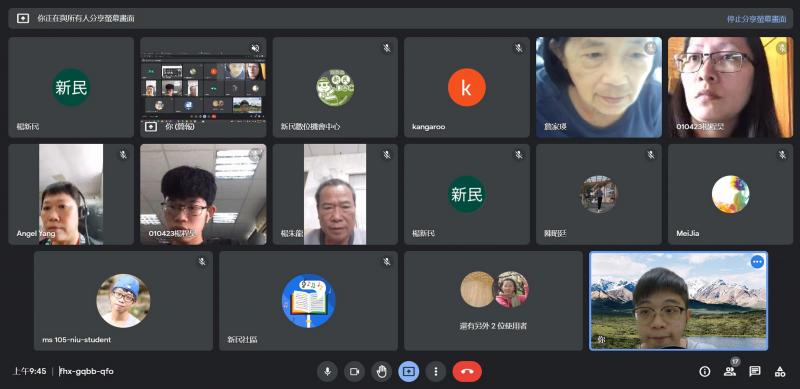This screenshot has width=800, height=389.
Task: Select the Angel Yang video tile
Action: 71,194
